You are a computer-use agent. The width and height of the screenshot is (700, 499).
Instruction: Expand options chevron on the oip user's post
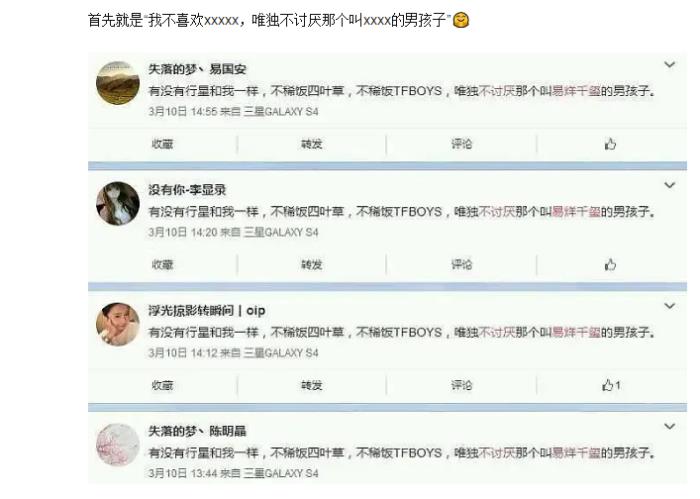669,306
